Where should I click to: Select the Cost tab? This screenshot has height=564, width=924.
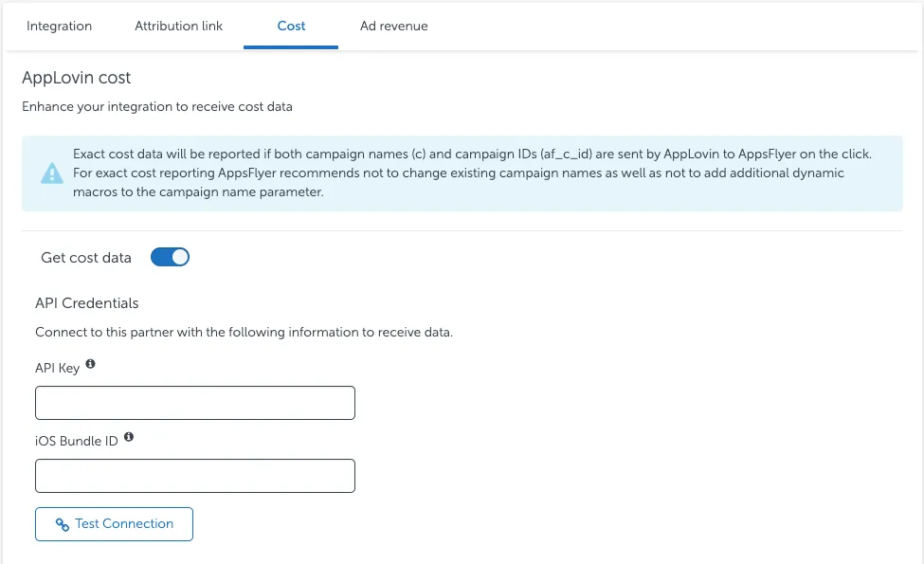[291, 26]
